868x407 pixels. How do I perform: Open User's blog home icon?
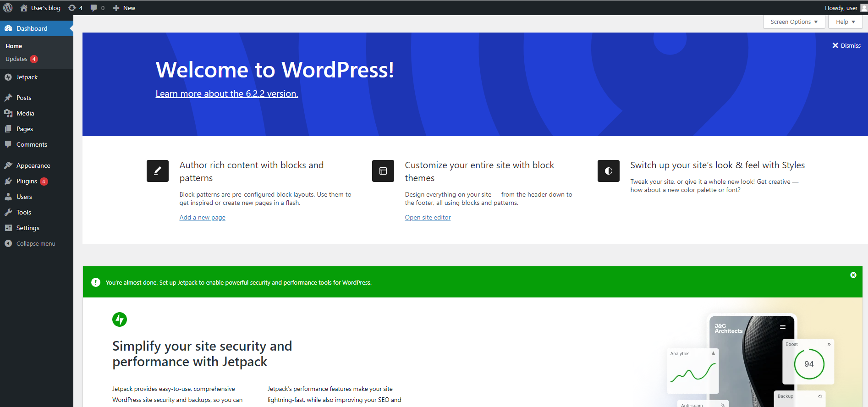click(24, 8)
